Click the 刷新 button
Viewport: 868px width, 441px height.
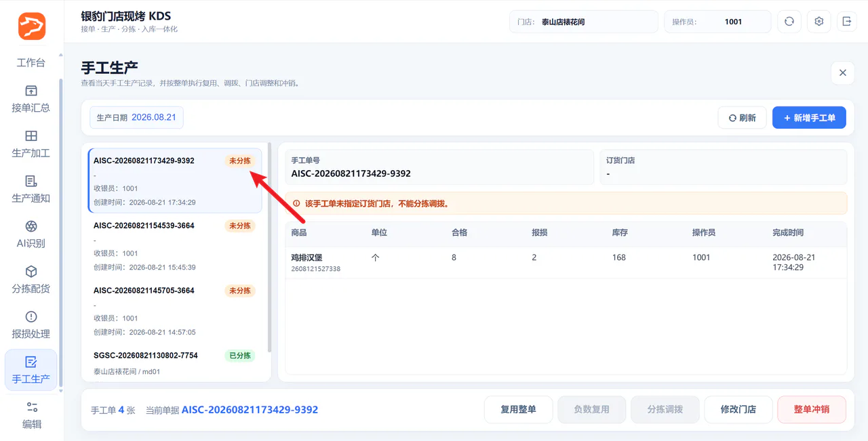(x=743, y=118)
